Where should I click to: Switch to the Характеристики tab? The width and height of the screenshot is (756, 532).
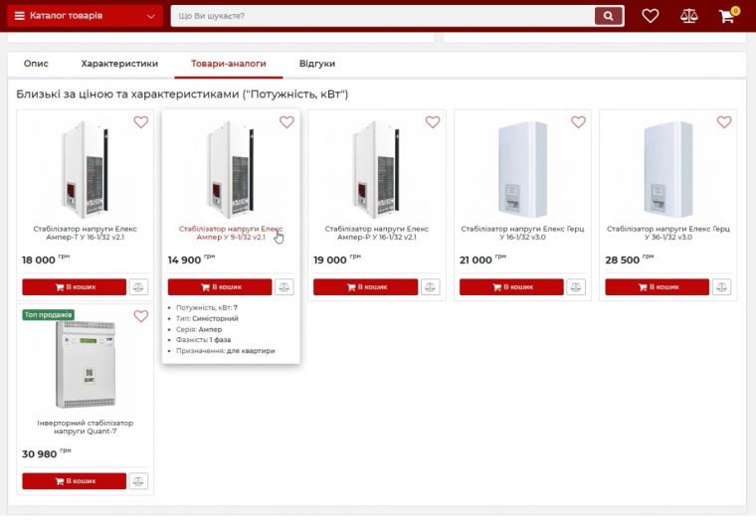119,64
